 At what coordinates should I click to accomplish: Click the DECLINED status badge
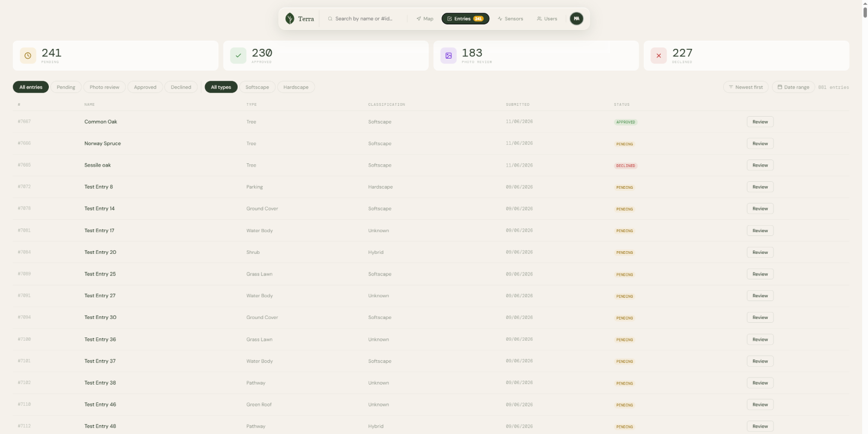tap(626, 165)
